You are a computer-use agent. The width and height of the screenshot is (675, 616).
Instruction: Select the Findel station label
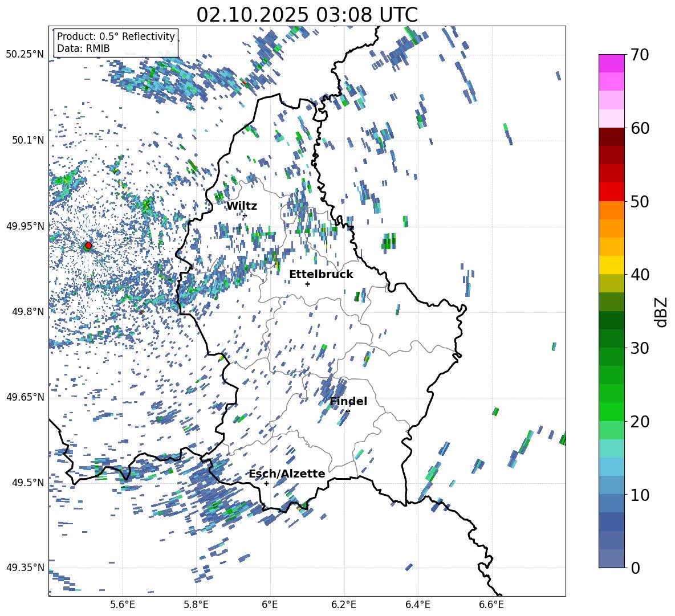tap(348, 401)
